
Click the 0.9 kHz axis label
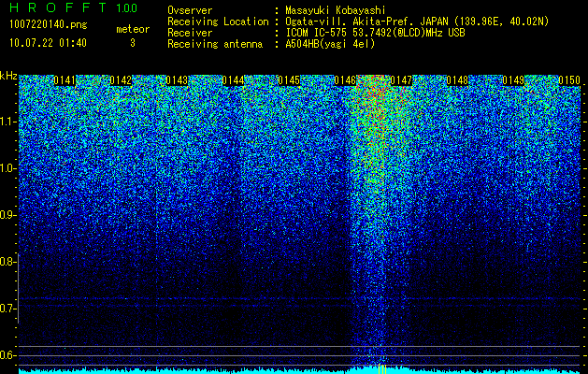(x=7, y=215)
